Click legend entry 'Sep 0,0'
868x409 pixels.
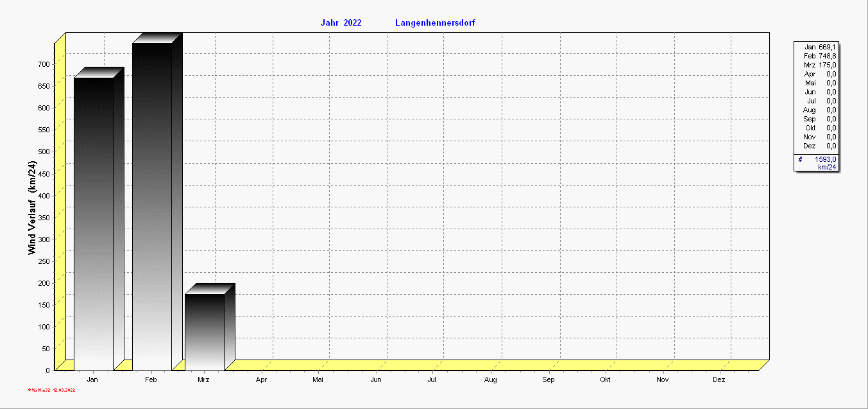click(819, 119)
